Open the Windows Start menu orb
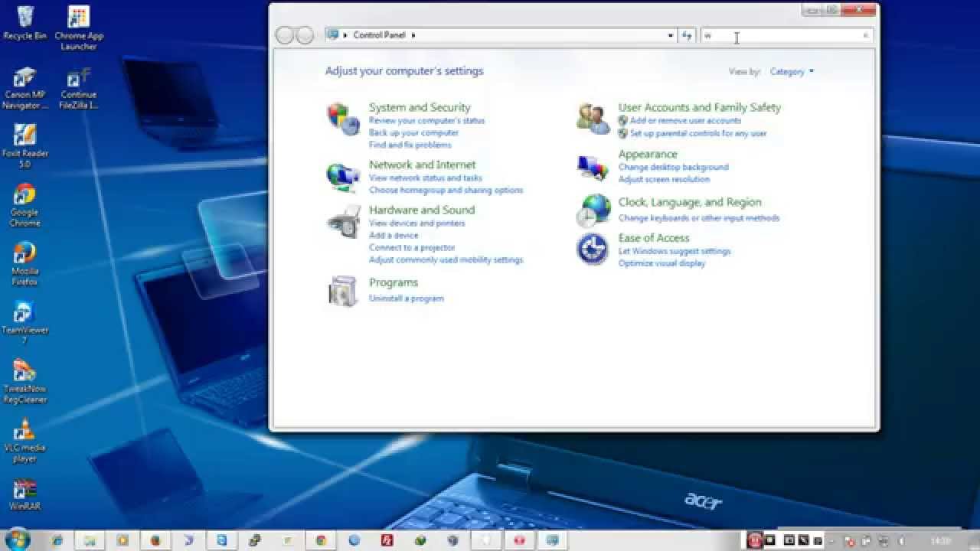 click(x=17, y=540)
